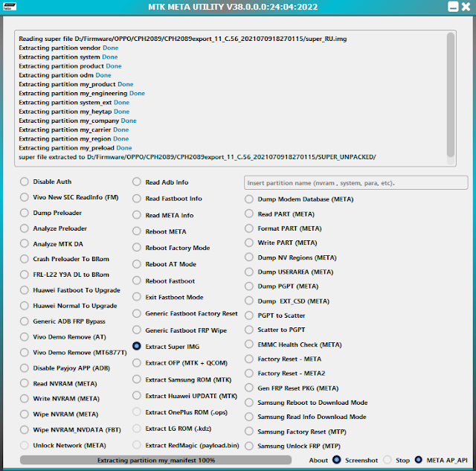Choose Samsung Reboot to Download Mode
The width and height of the screenshot is (476, 471).
[x=249, y=403]
